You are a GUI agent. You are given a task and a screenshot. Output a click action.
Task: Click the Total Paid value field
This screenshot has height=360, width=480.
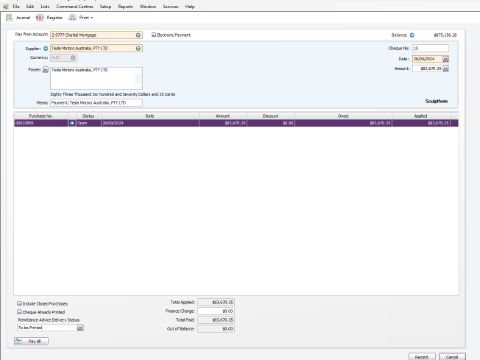click(x=216, y=320)
